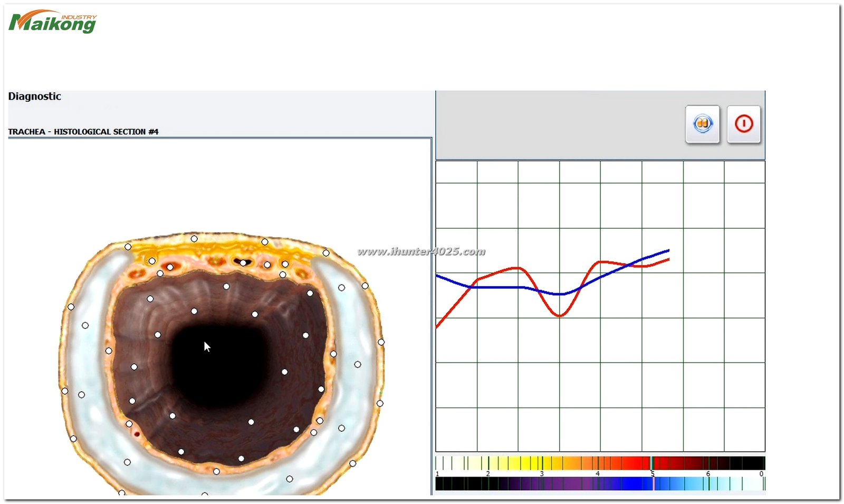Select the topmost measurement point on the trachea
The width and height of the screenshot is (844, 504).
(194, 239)
